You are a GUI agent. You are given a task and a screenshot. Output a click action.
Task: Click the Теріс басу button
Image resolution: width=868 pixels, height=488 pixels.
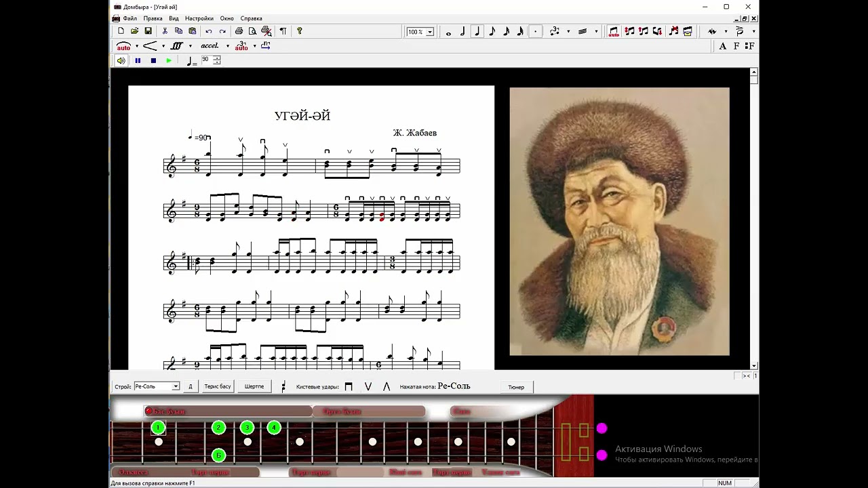click(x=218, y=386)
